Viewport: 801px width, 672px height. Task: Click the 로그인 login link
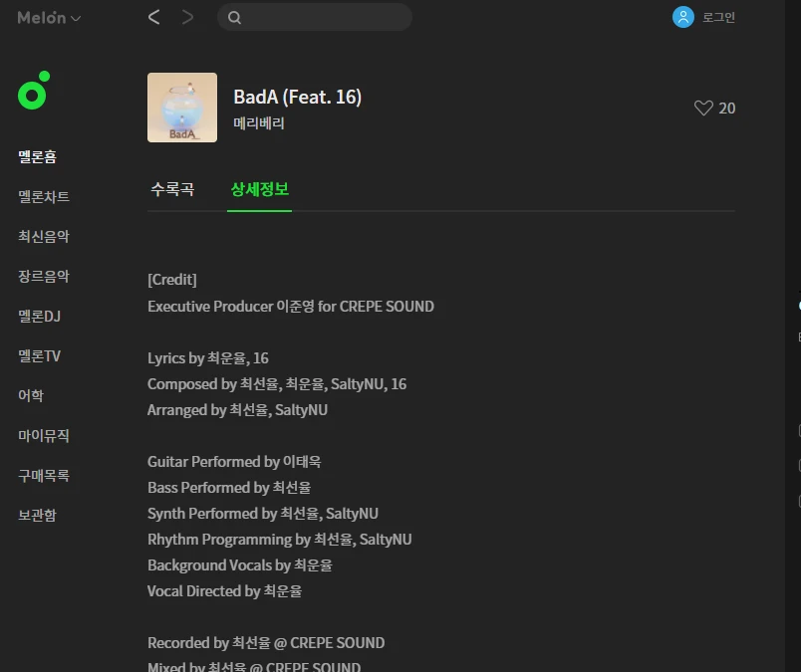point(718,17)
